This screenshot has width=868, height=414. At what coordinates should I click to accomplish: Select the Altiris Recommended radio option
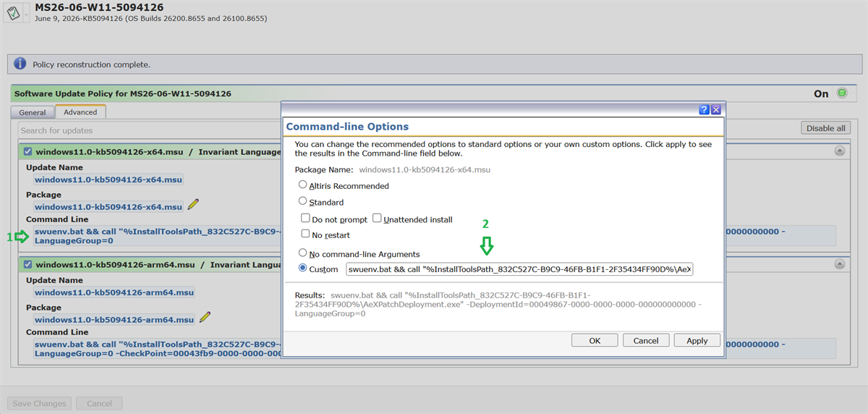(x=303, y=185)
